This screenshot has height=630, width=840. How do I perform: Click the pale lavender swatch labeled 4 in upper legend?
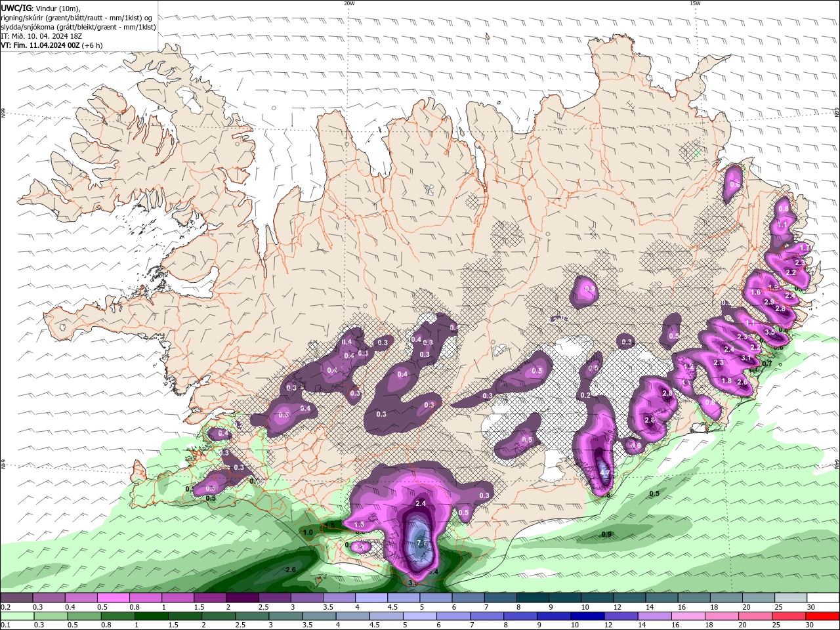[371, 597]
